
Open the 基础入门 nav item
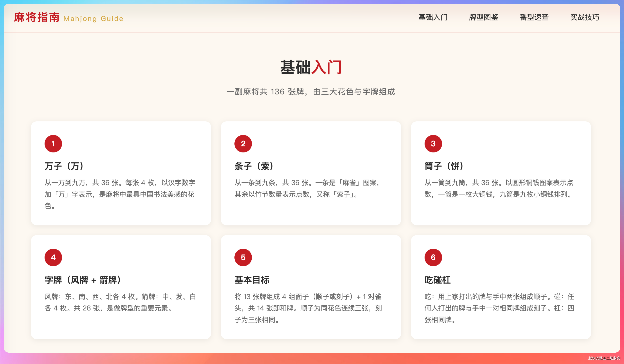(x=433, y=17)
